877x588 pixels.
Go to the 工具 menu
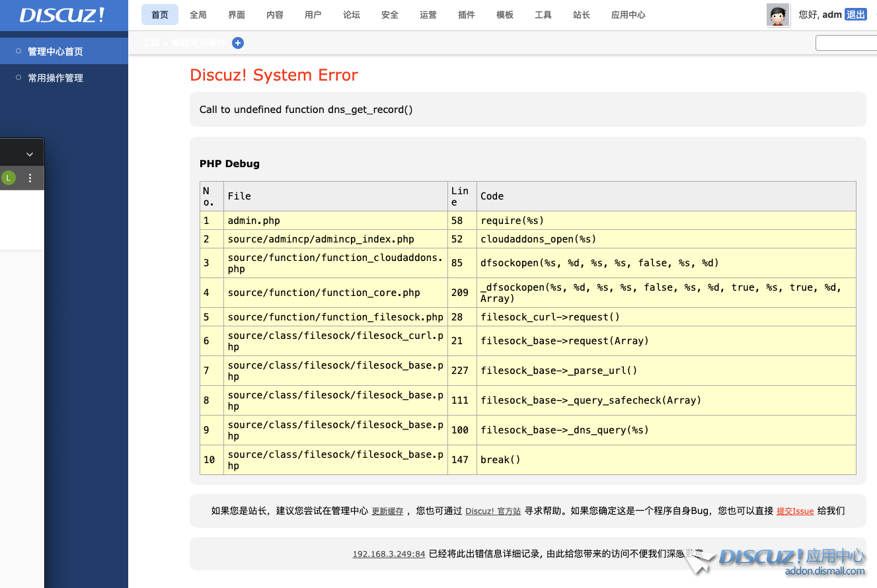tap(543, 15)
